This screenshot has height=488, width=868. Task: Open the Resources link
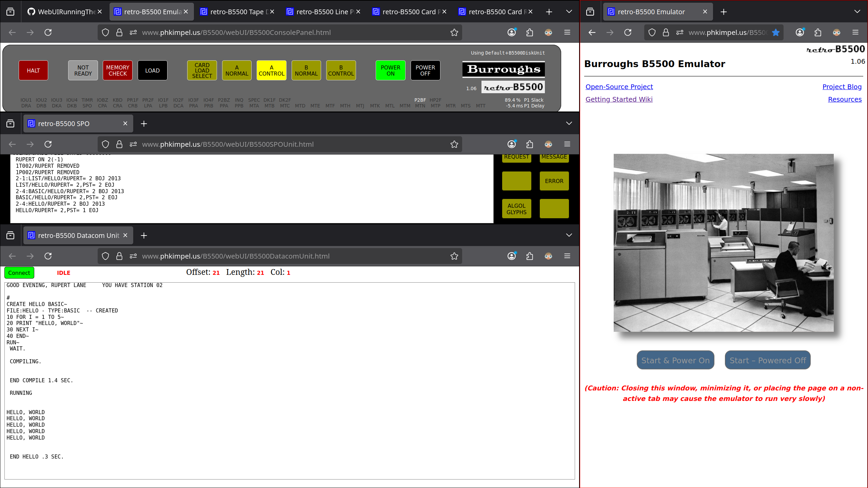click(x=845, y=99)
